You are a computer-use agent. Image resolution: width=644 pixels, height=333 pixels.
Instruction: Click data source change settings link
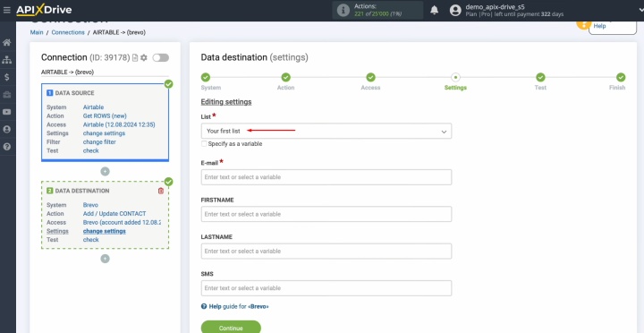104,133
